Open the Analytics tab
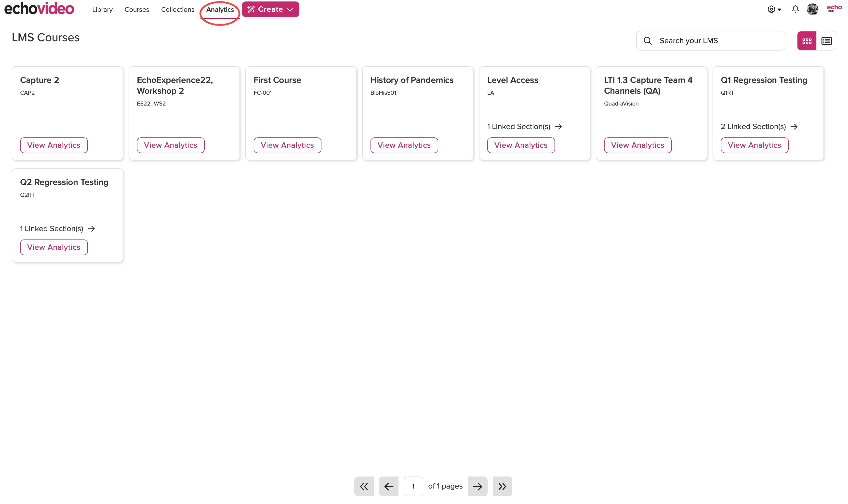This screenshot has width=848, height=504. tap(220, 10)
